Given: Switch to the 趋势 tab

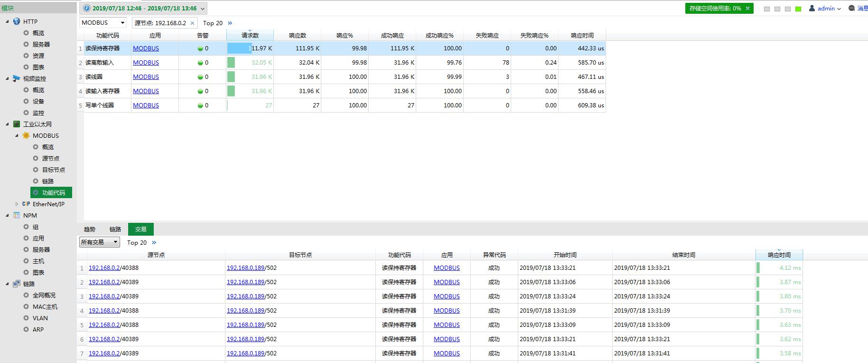Looking at the screenshot, I should (x=90, y=229).
